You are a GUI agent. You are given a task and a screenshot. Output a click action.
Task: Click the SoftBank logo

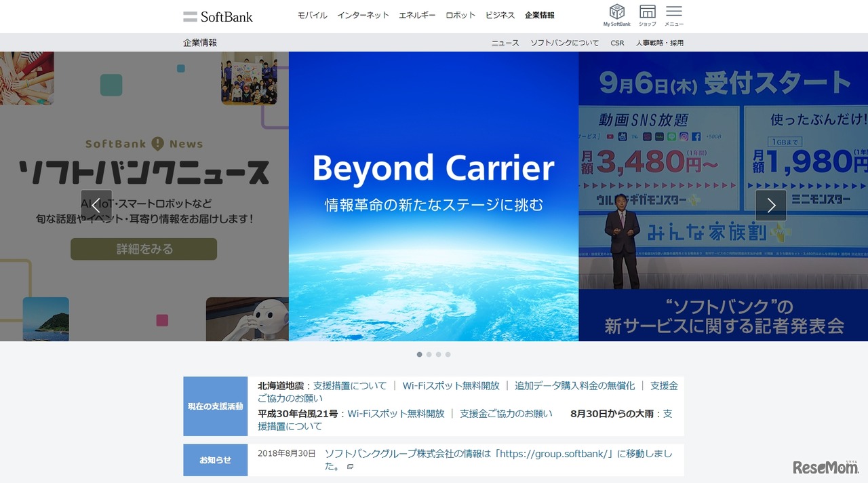218,16
